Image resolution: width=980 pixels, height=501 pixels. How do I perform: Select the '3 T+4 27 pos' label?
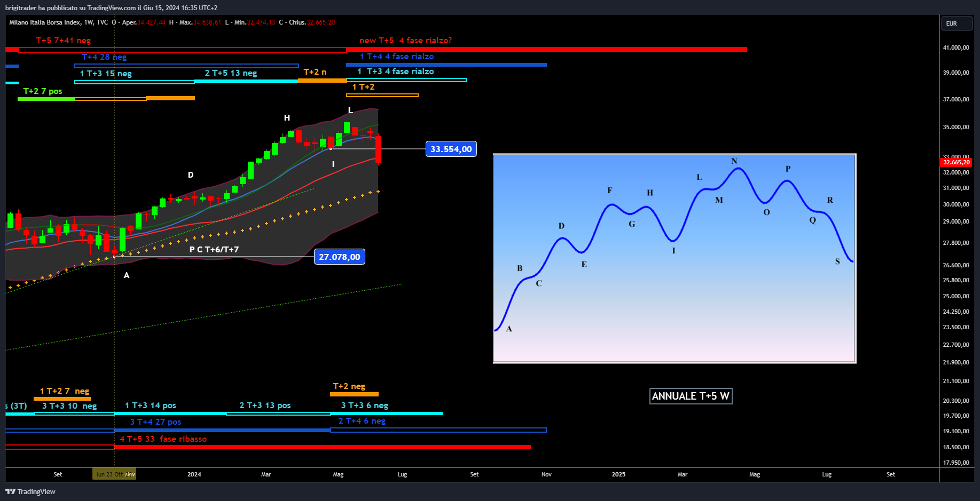coord(155,422)
